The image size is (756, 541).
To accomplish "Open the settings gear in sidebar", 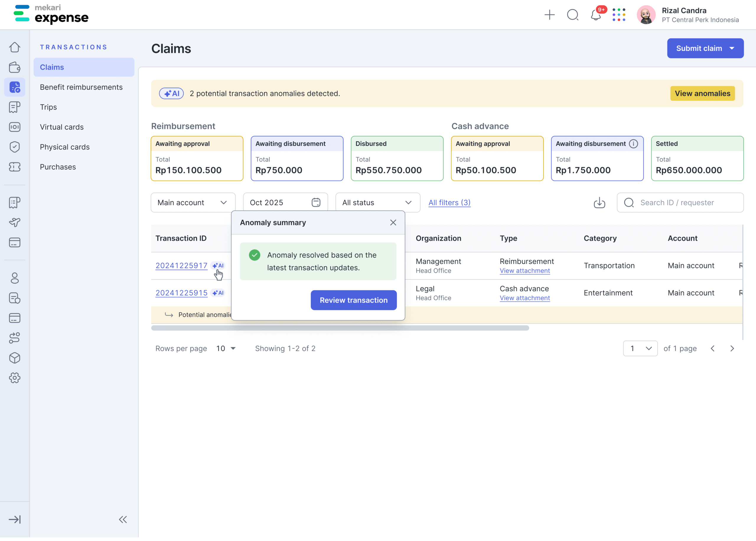I will coord(15,378).
